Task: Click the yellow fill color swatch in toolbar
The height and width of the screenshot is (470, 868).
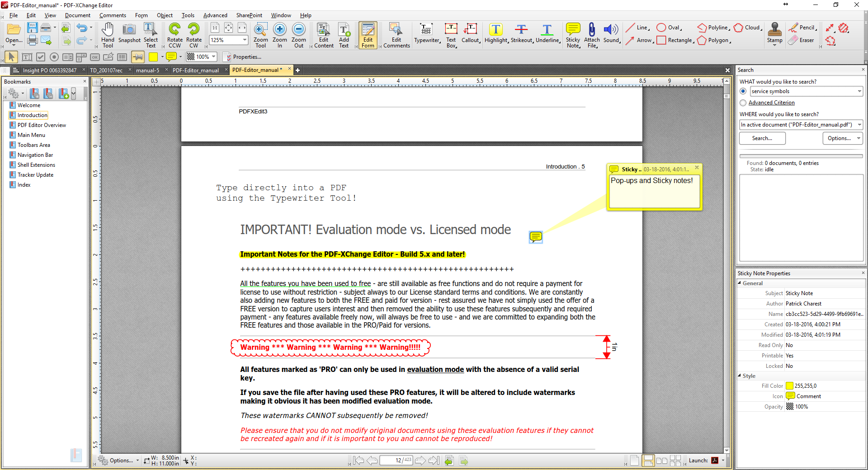Action: pyautogui.click(x=153, y=57)
